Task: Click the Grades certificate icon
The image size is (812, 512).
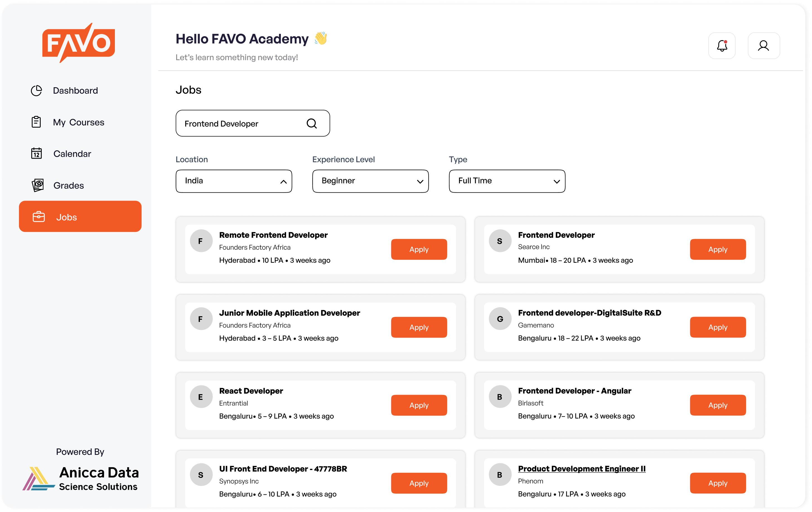Action: [x=37, y=185]
